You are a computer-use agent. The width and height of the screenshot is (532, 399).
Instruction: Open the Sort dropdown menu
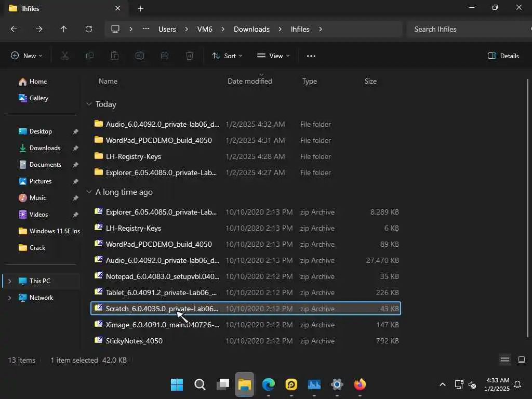click(x=227, y=56)
